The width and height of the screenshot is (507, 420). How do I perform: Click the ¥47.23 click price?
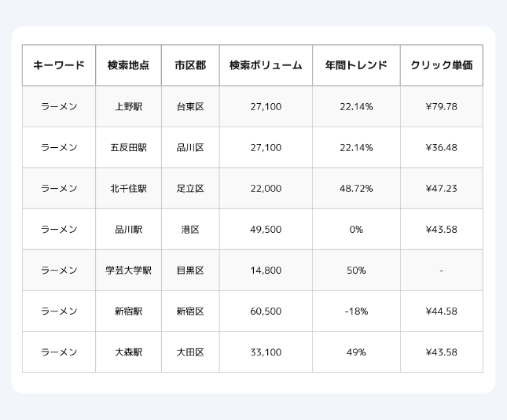pos(441,188)
